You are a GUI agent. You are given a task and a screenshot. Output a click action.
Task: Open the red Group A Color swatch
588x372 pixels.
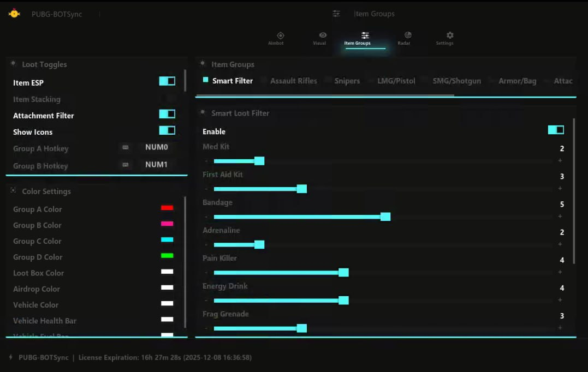[x=167, y=208]
